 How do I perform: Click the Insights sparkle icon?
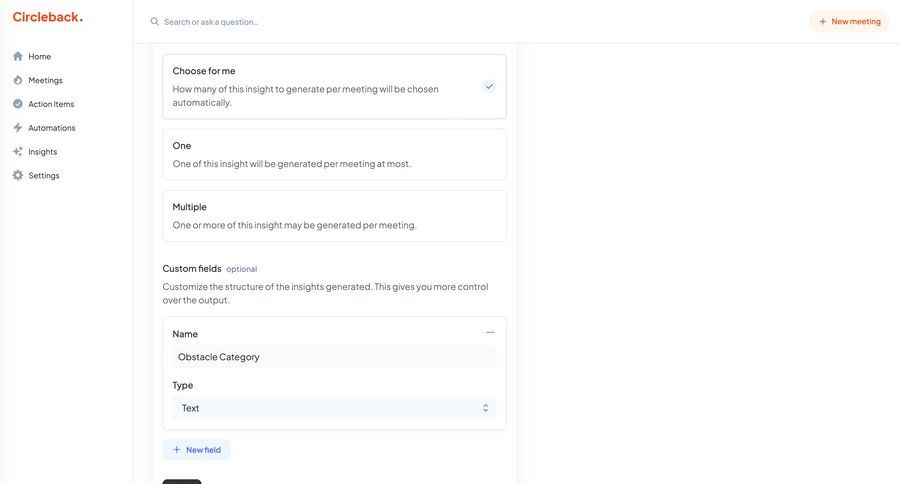18,152
